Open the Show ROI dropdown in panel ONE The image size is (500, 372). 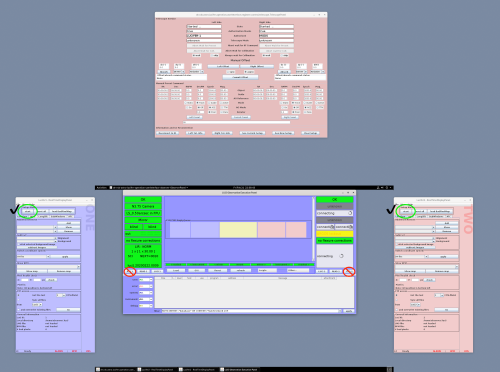coord(49,267)
